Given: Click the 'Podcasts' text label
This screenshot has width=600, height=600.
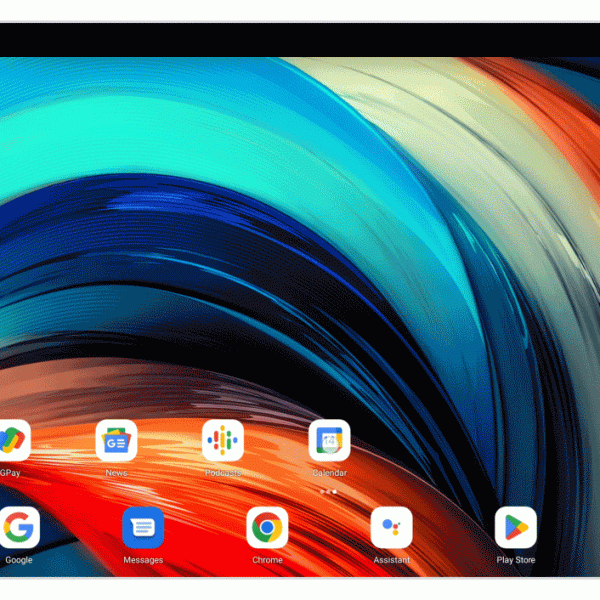Looking at the screenshot, I should coord(223,473).
